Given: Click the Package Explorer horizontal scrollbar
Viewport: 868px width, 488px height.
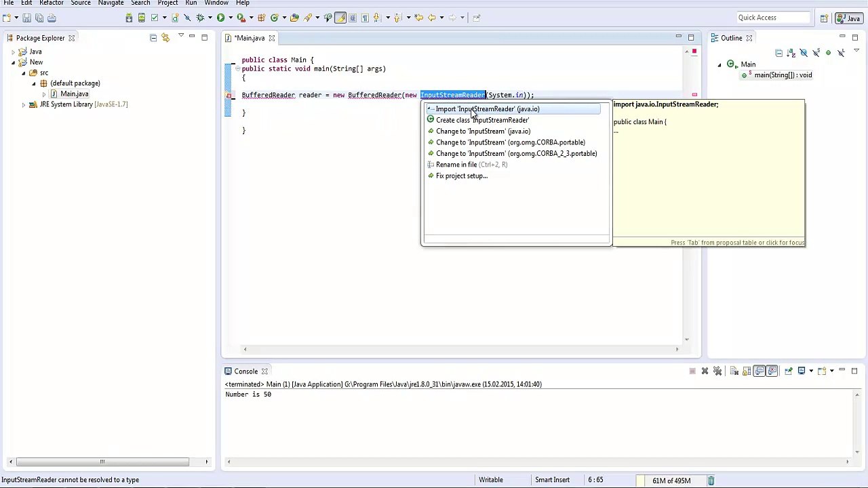Looking at the screenshot, I should (x=102, y=462).
